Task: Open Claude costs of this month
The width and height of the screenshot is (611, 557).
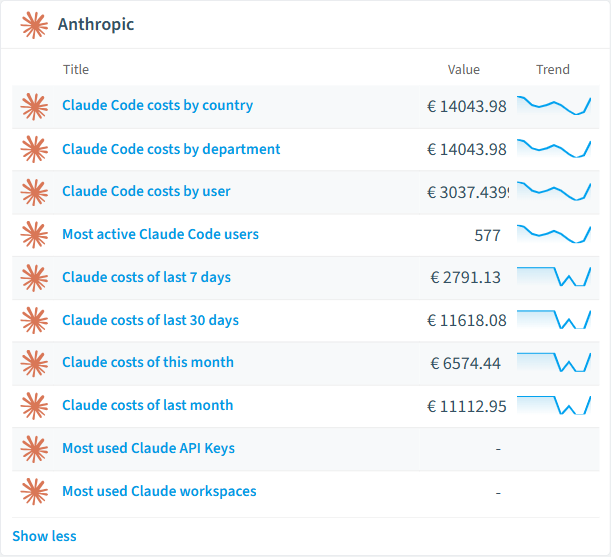Action: [x=148, y=362]
